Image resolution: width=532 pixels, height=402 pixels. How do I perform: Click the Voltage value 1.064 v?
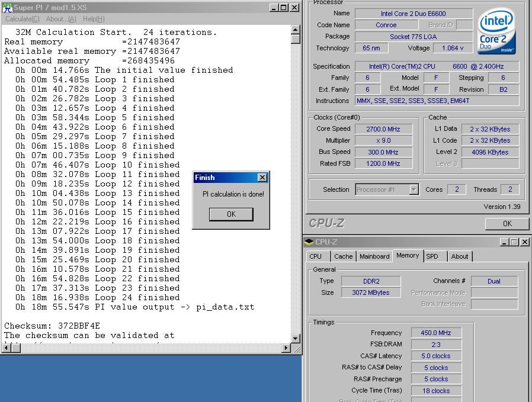tap(453, 48)
